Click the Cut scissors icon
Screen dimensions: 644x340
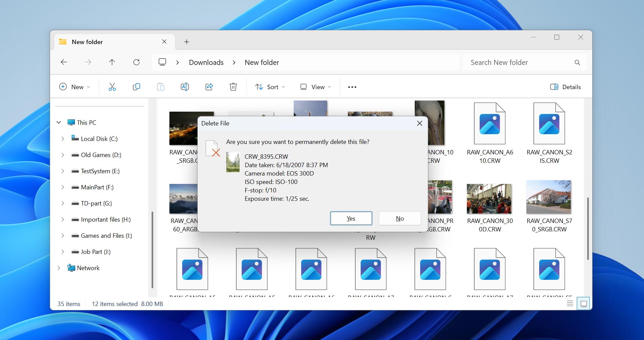[x=112, y=87]
